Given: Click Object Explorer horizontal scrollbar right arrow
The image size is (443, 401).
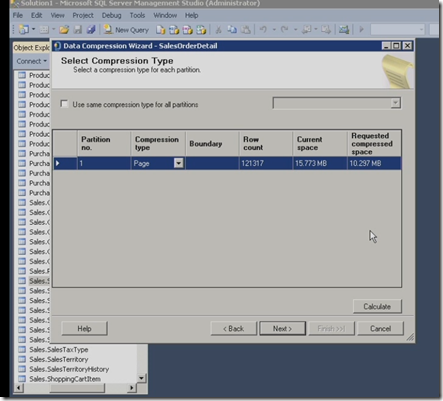Looking at the screenshot, I should 132,388.
